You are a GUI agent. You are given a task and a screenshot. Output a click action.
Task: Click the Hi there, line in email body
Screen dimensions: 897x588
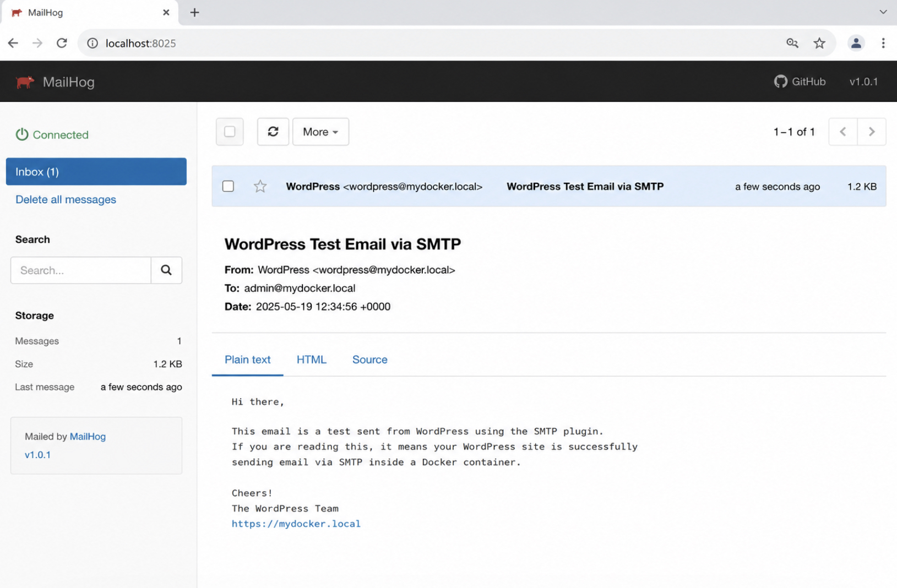coord(258,402)
